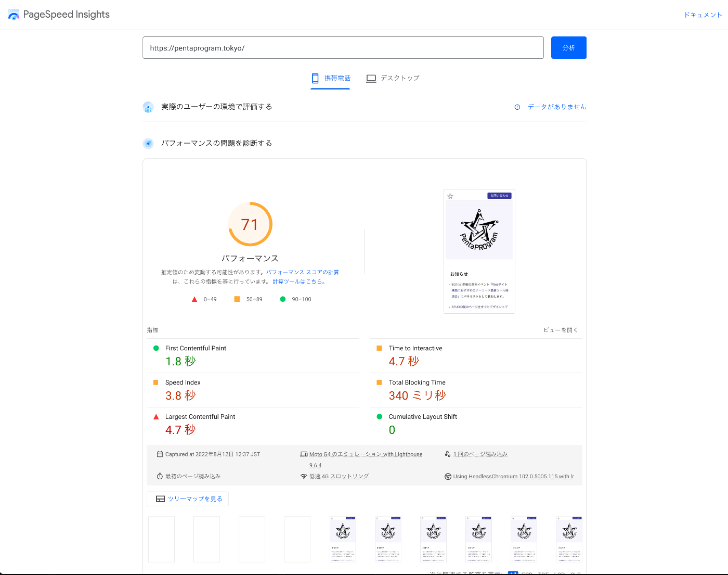Click the 1.8 秒 value

(x=180, y=361)
